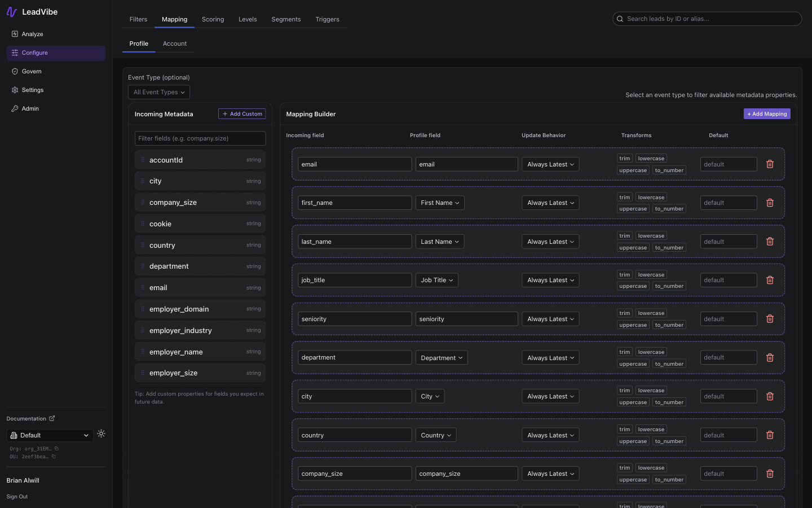Focus the Filter fields input box
Viewport: 812px width, 508px height.
click(200, 138)
